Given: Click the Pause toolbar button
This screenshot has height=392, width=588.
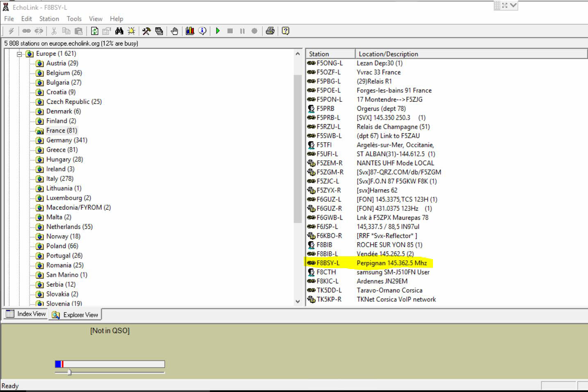Looking at the screenshot, I should (242, 31).
